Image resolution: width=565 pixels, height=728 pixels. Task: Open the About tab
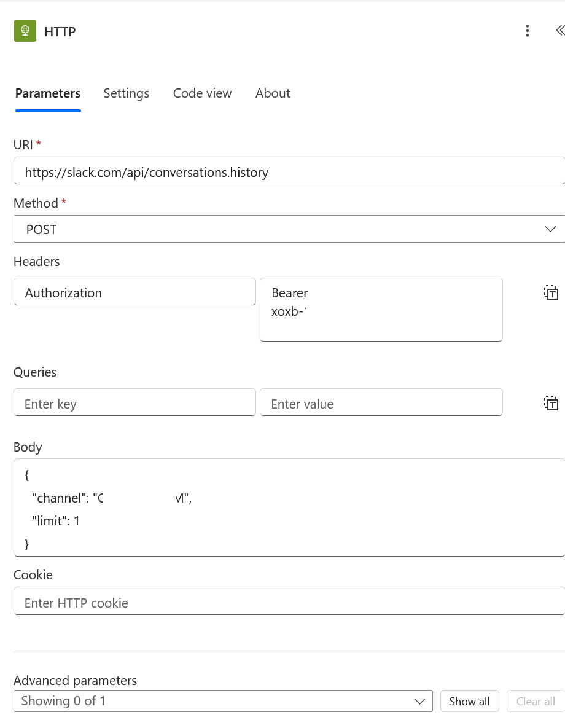(x=273, y=93)
